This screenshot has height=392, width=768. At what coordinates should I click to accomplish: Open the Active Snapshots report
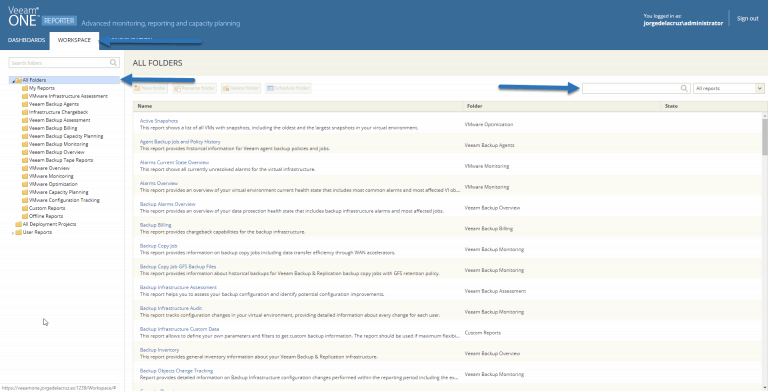point(159,121)
